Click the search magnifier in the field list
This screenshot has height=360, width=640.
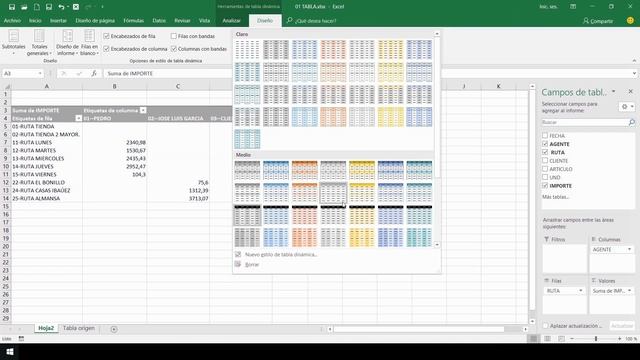tap(631, 122)
